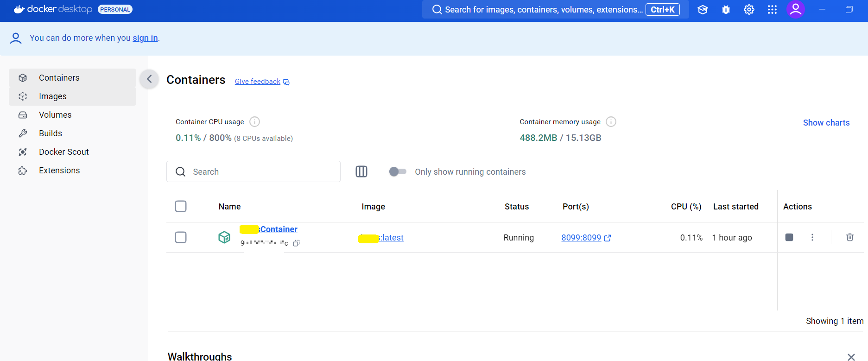
Task: Sort by the Port(s) column header
Action: click(x=576, y=207)
